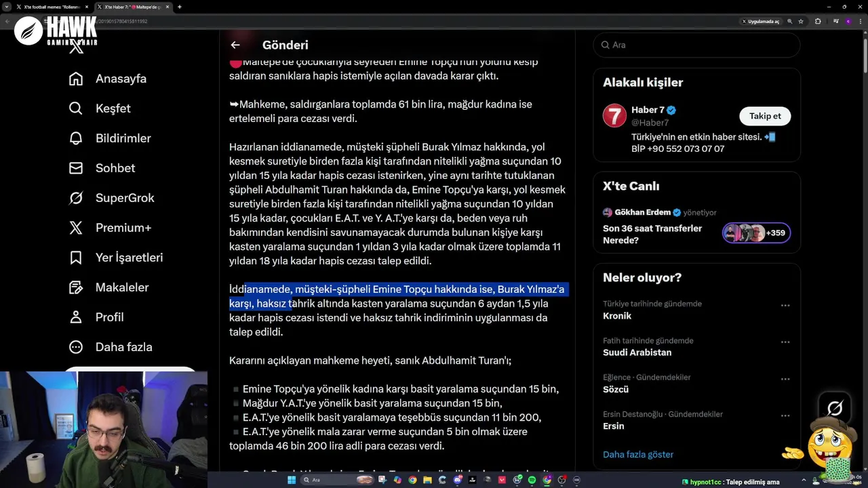Open Gökhan Erdem live space
The width and height of the screenshot is (868, 488).
click(x=643, y=212)
